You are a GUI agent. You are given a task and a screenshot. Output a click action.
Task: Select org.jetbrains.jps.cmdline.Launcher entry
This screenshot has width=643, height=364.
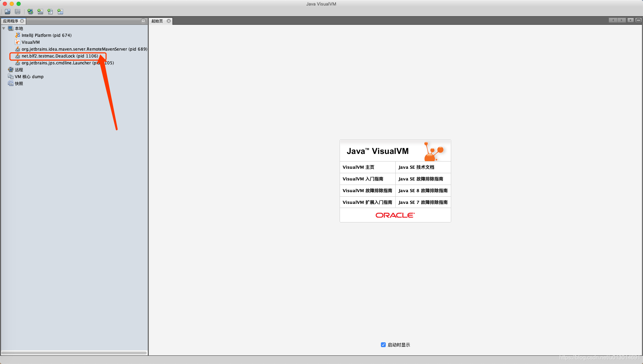click(x=68, y=63)
